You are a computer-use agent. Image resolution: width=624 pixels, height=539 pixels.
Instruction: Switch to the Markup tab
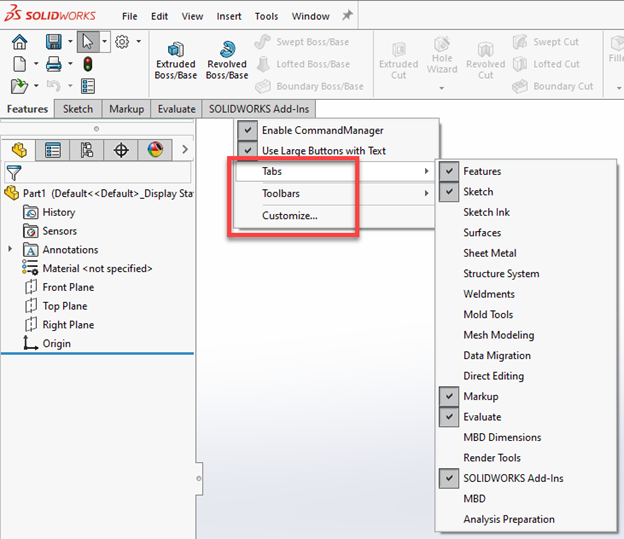pyautogui.click(x=127, y=109)
